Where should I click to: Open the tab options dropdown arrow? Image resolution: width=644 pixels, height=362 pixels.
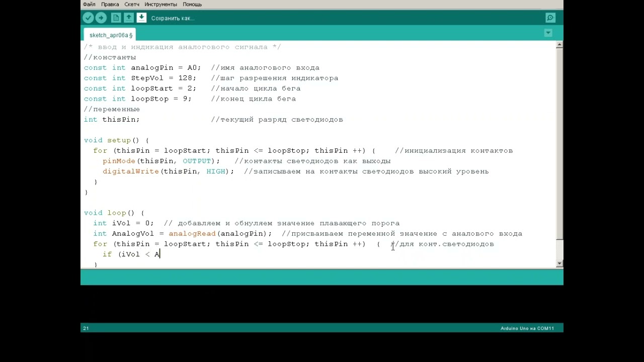click(548, 33)
